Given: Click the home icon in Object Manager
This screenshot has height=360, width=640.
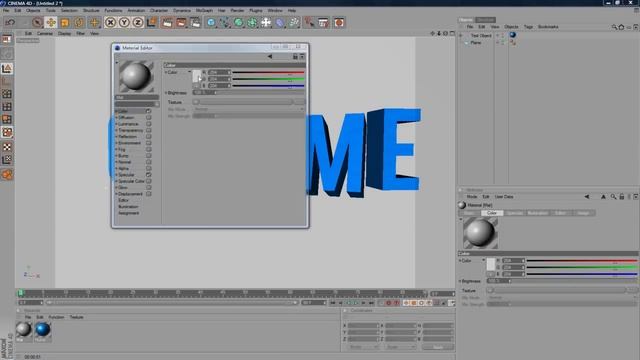Looking at the screenshot, I should pyautogui.click(x=621, y=27).
